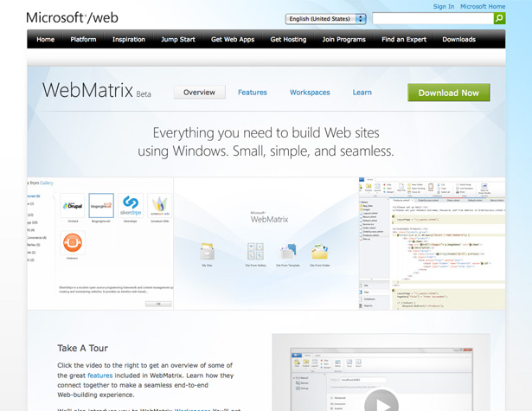Viewport: 532px width, 411px height.
Task: Click the Gallery link in the gallery screenshot
Action: click(47, 183)
